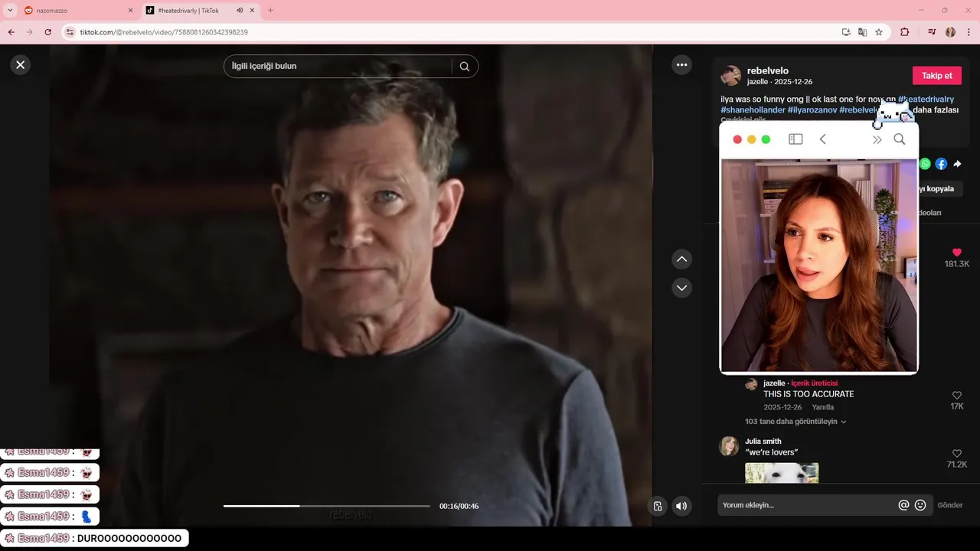Image resolution: width=980 pixels, height=551 pixels.
Task: Click the site information icon in address bar
Action: [x=70, y=32]
